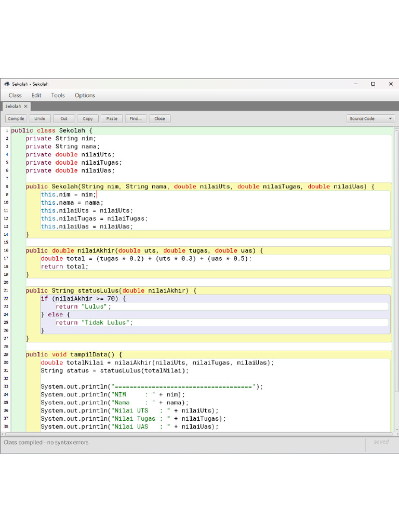Click the println "NIM" line
The height and width of the screenshot is (532, 399).
pos(113,395)
